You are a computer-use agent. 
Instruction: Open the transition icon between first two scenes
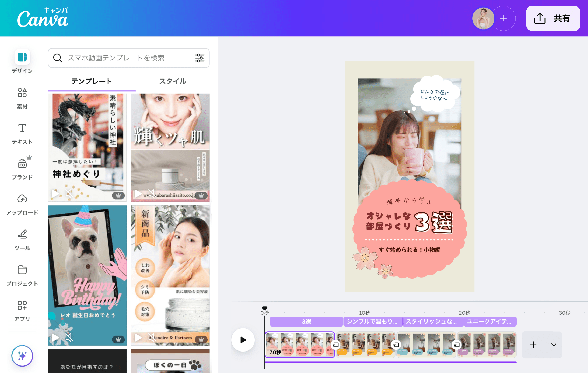point(336,345)
